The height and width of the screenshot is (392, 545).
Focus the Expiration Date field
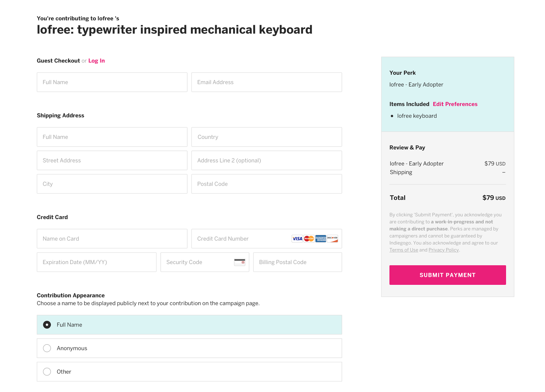click(96, 262)
